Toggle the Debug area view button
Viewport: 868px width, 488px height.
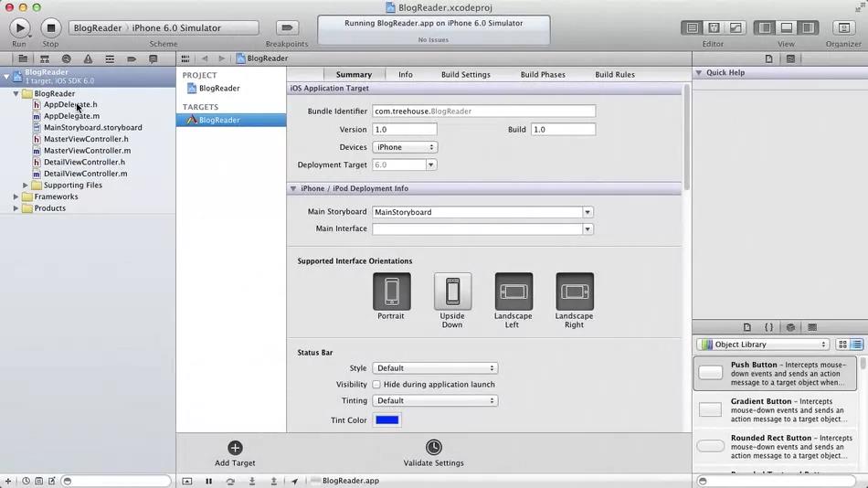(x=786, y=27)
